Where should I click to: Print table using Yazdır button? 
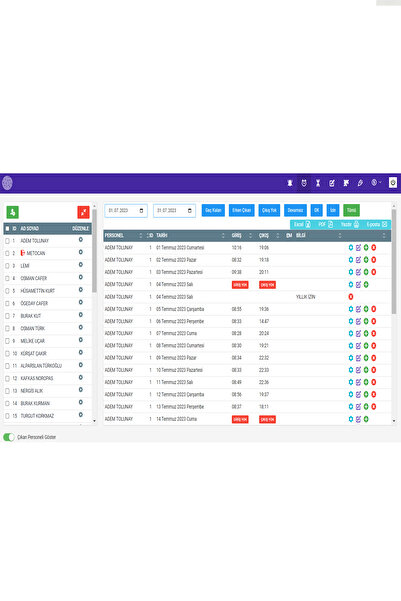[350, 225]
